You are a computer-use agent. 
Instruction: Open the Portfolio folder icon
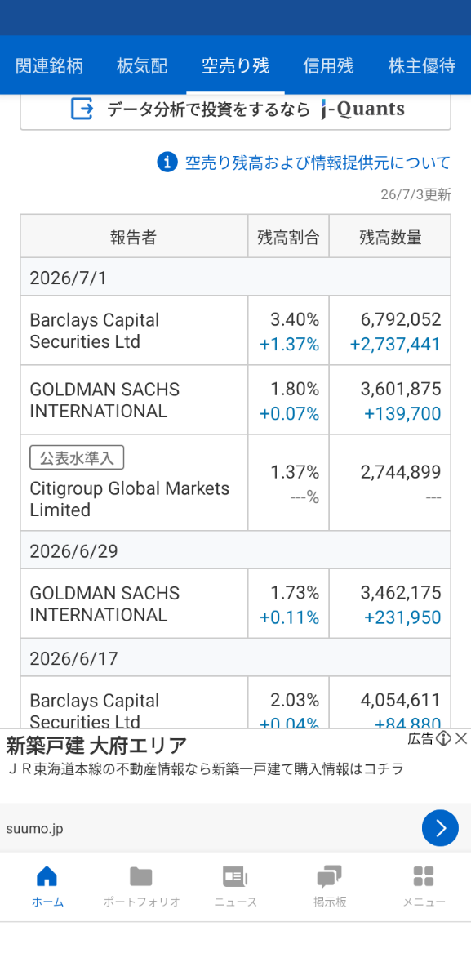[x=141, y=877]
